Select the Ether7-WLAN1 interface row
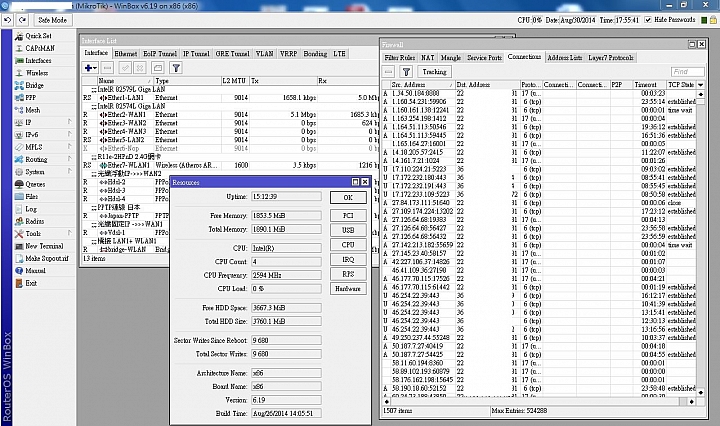 click(x=231, y=165)
